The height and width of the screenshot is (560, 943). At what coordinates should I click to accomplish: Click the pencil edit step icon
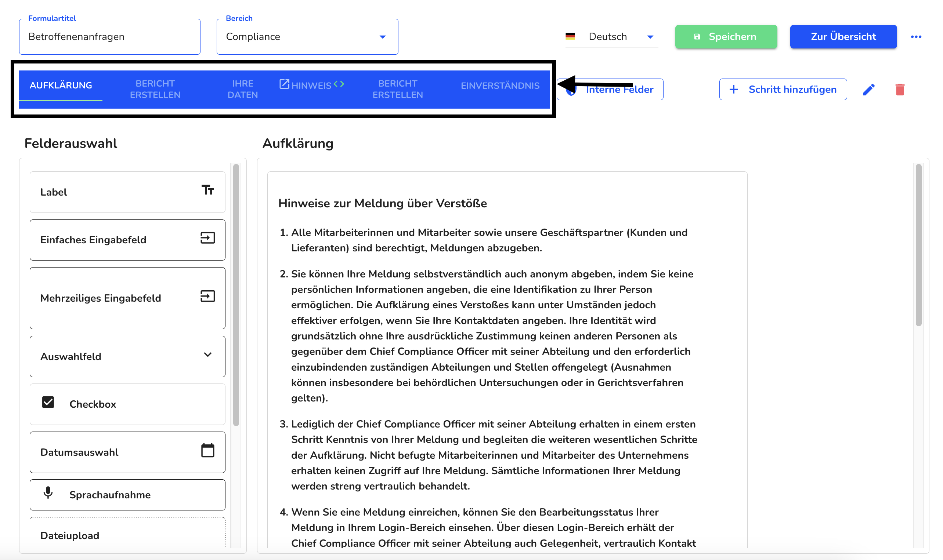(x=868, y=90)
